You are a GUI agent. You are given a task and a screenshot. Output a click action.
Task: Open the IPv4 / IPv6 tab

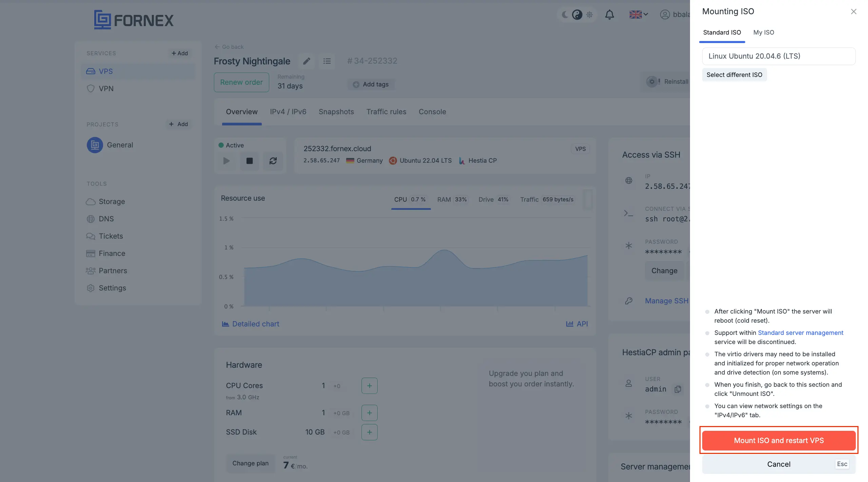(x=288, y=112)
